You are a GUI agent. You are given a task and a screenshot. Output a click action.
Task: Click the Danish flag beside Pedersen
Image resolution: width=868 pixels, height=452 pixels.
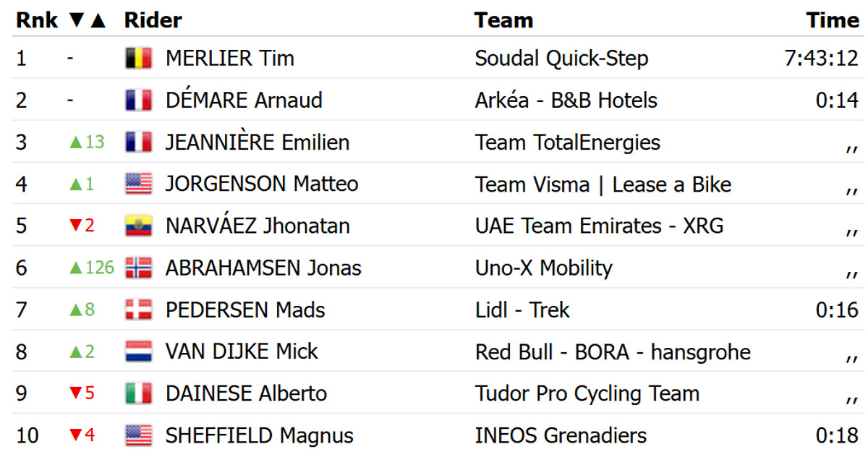[x=138, y=310]
